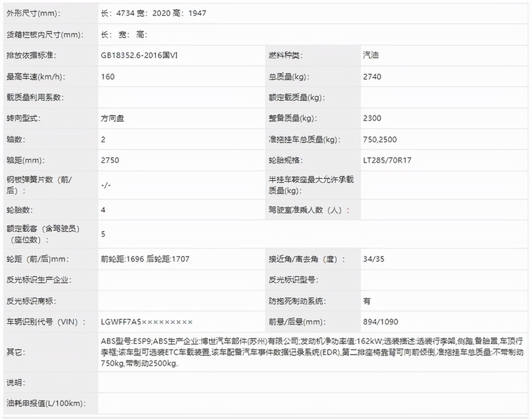The height and width of the screenshot is (419, 532).
Task: Click the 接近角/离去角(度) label
Action: point(307,259)
